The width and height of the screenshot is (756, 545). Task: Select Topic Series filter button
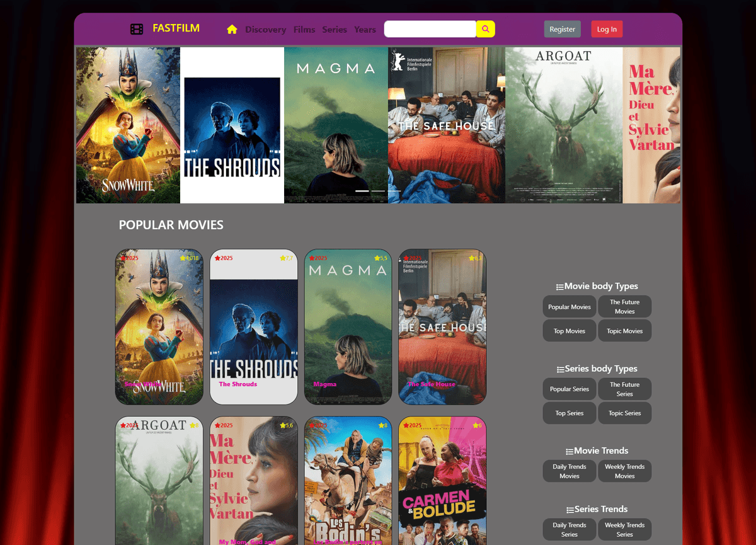click(624, 413)
